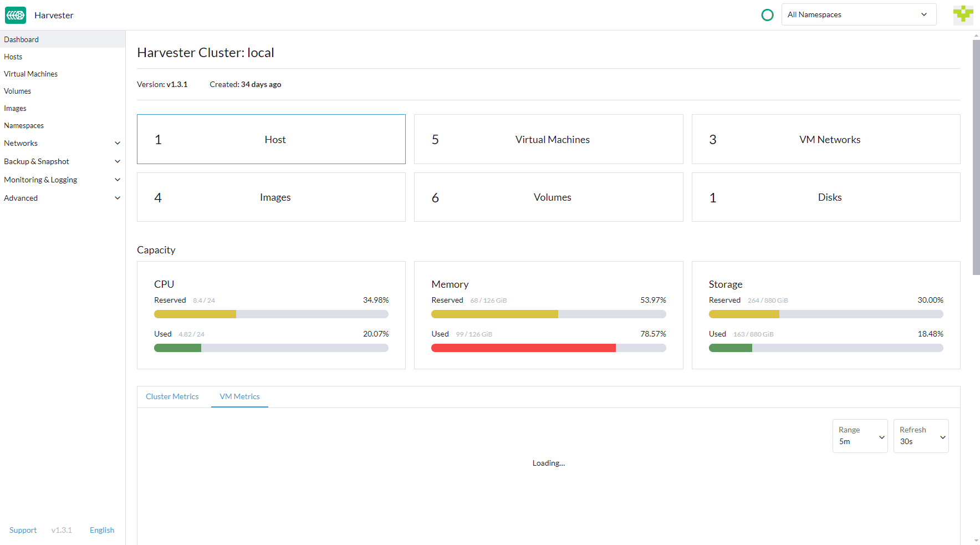Select Images in the sidebar
980x545 pixels.
(63, 108)
